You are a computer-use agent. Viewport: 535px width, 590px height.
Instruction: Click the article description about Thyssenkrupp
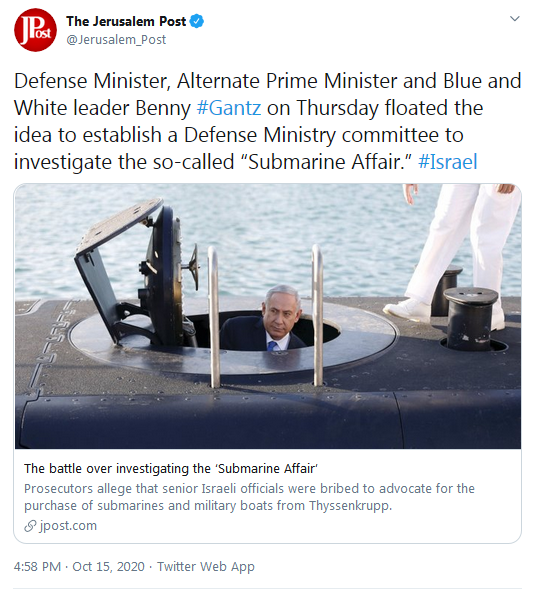click(249, 497)
